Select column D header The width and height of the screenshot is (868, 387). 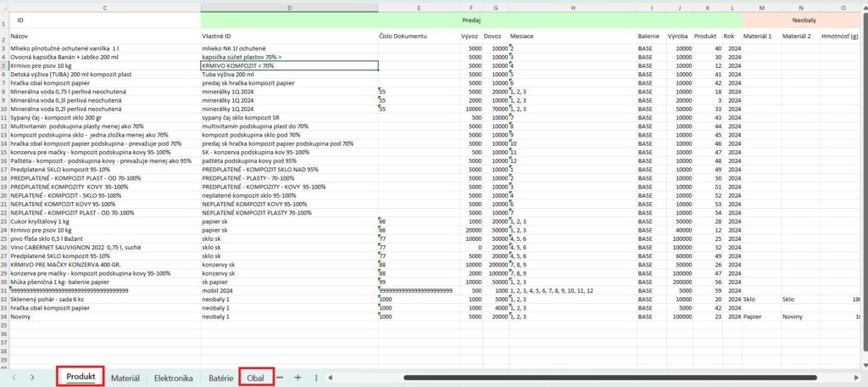[289, 8]
